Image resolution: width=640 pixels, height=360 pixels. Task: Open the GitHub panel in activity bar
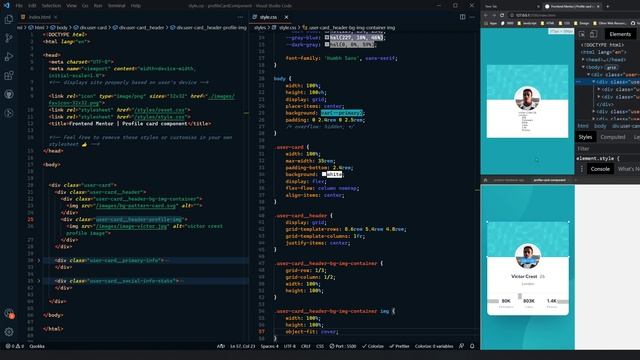(9, 94)
